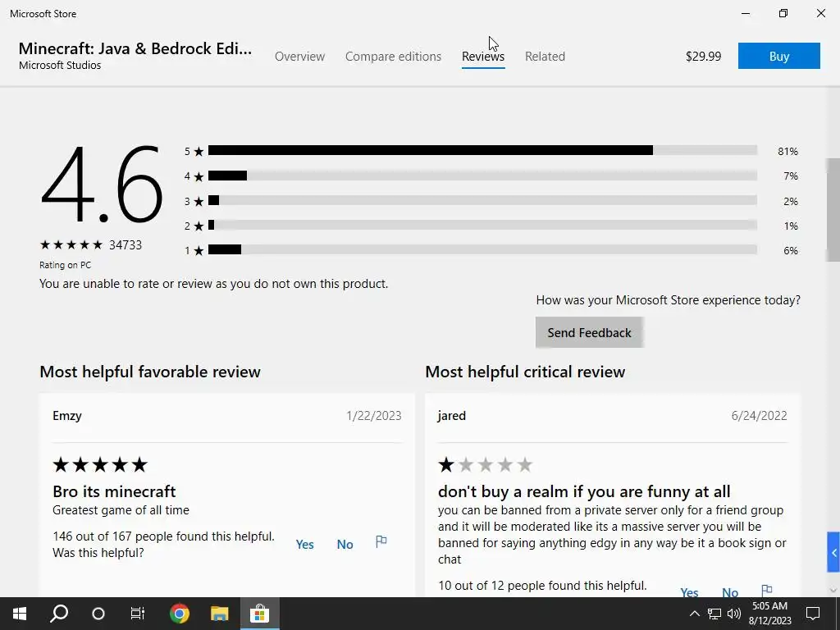Image resolution: width=840 pixels, height=630 pixels.
Task: Open the Related tab
Action: click(545, 57)
